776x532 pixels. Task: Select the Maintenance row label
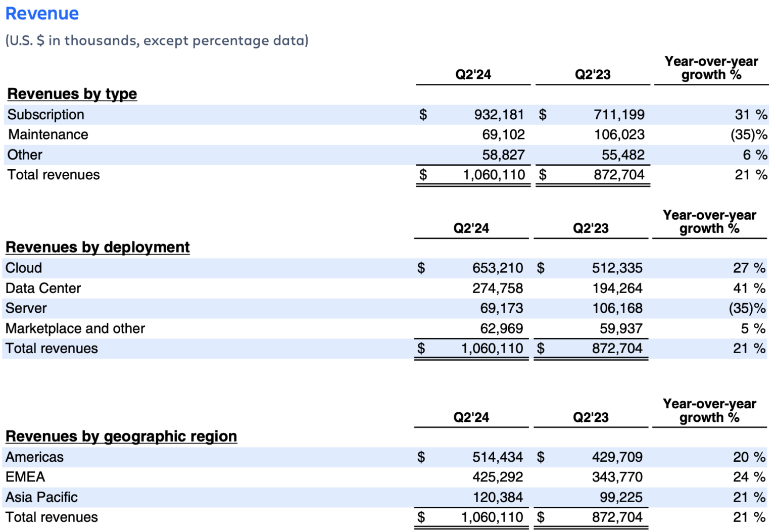coord(48,134)
